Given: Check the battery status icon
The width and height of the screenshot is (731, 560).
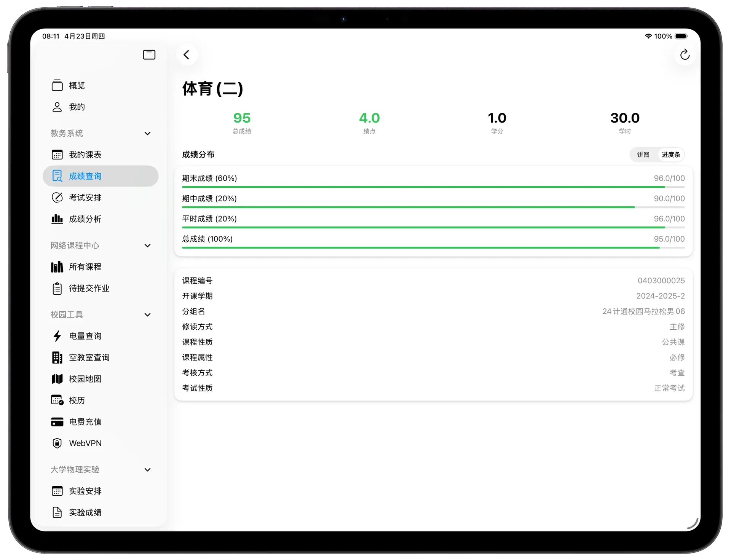Looking at the screenshot, I should 681,36.
